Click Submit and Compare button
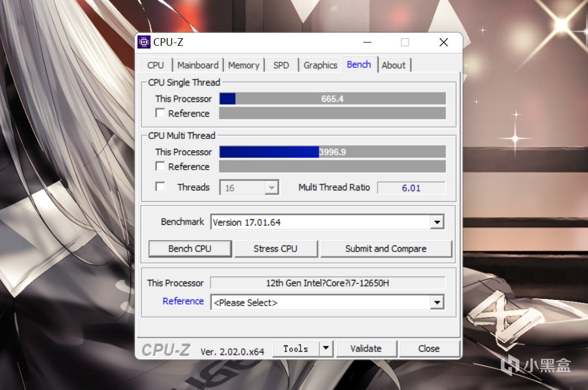 (x=386, y=249)
